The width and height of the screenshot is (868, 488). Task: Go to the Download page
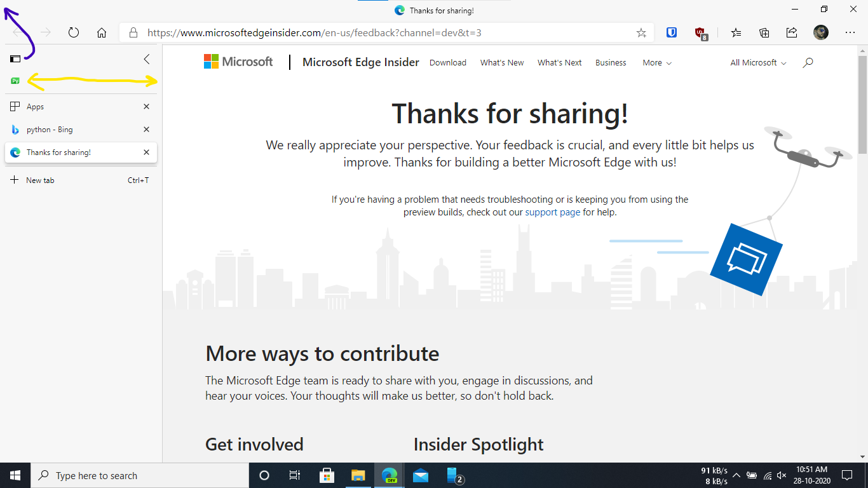coord(448,62)
